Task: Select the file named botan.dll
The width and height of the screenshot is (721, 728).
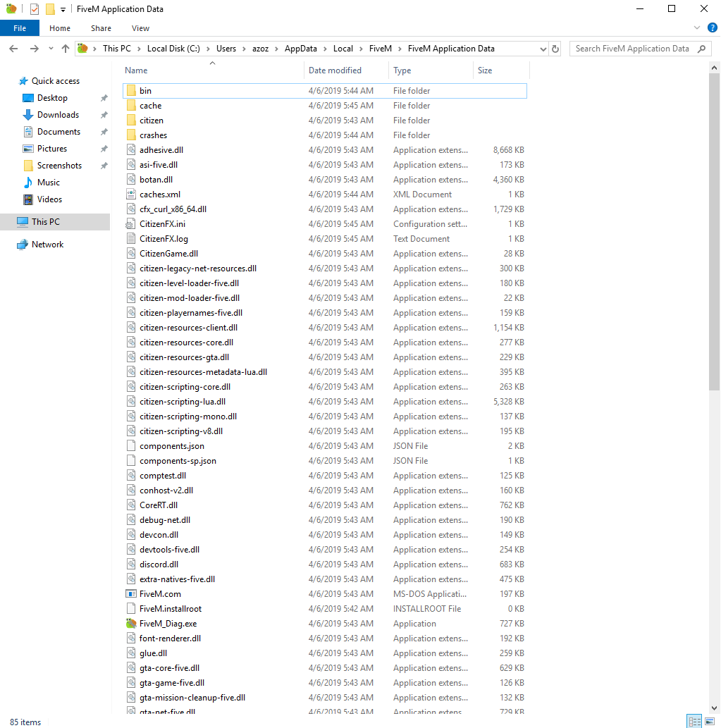Action: 156,180
